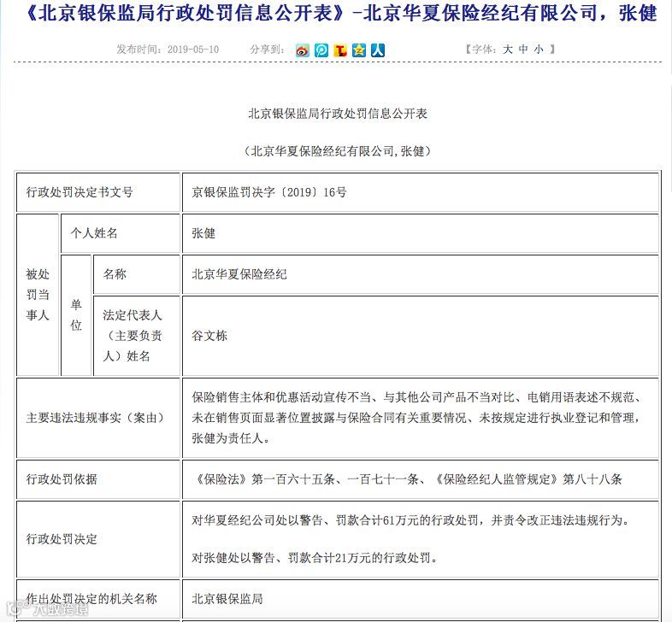Click the 法定代表人(主要负责人)姓名 cell
Image resolution: width=672 pixels, height=622 pixels.
[137, 336]
